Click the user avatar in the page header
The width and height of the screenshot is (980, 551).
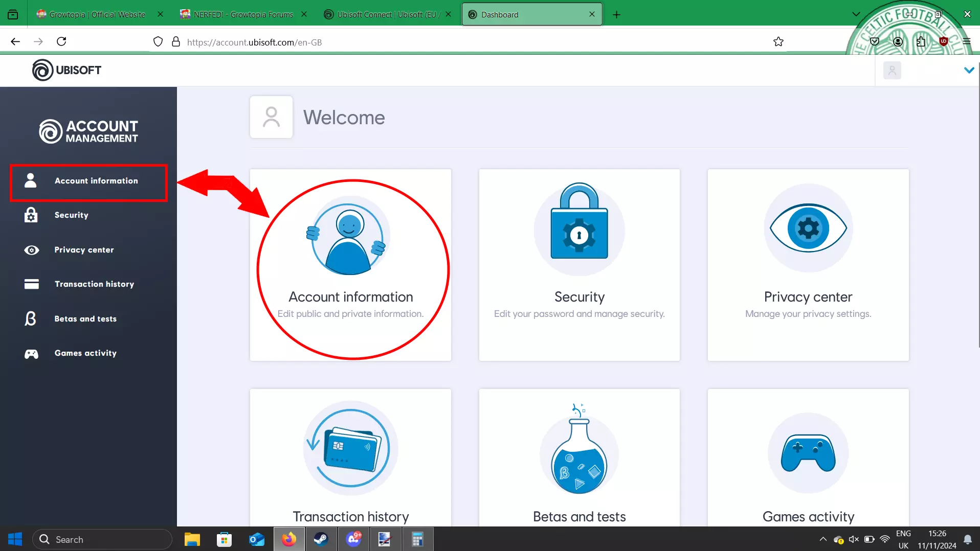point(892,71)
